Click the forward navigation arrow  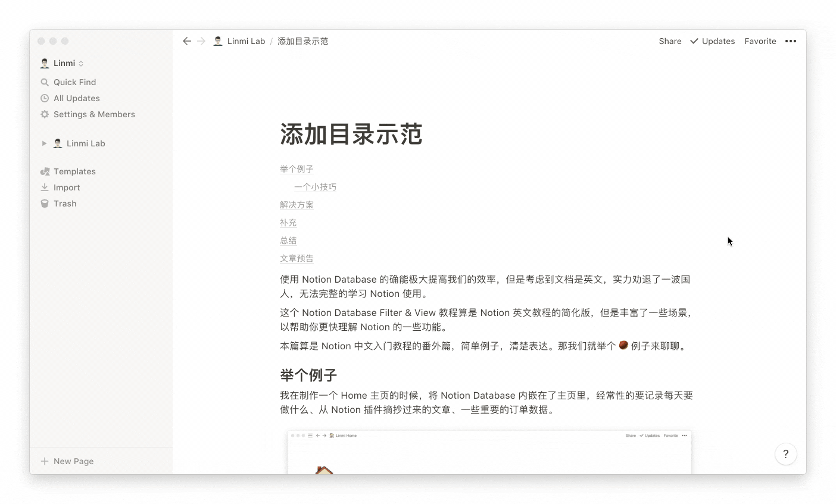pos(201,41)
